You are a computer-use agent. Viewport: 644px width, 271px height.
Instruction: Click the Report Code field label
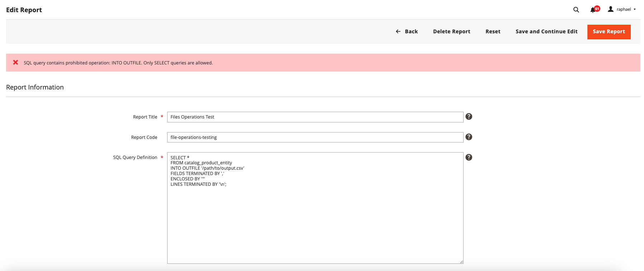click(144, 137)
